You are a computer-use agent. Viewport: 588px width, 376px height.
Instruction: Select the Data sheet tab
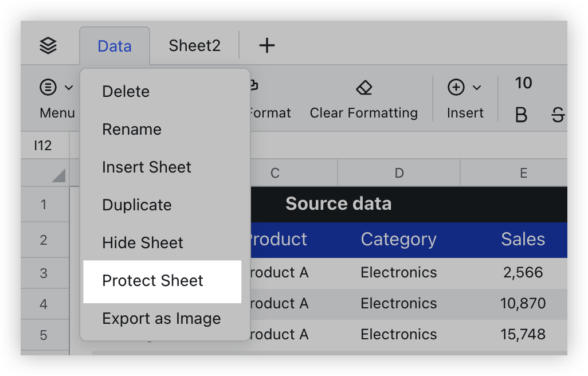(x=114, y=45)
